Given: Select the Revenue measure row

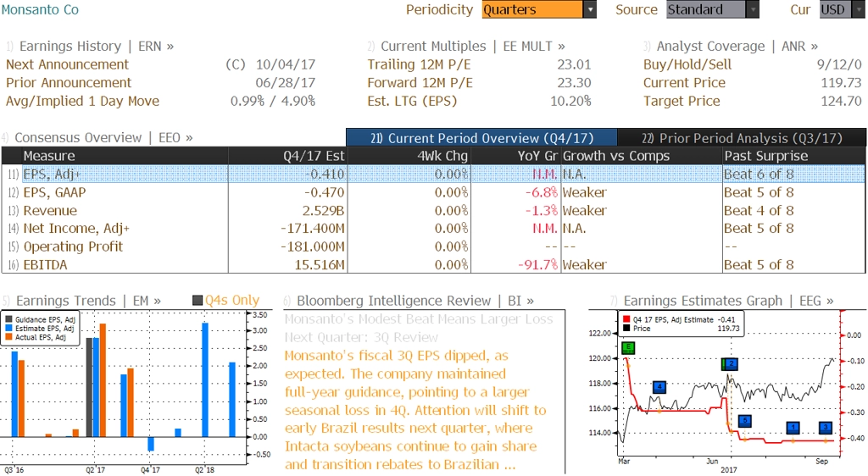Looking at the screenshot, I should [433, 211].
